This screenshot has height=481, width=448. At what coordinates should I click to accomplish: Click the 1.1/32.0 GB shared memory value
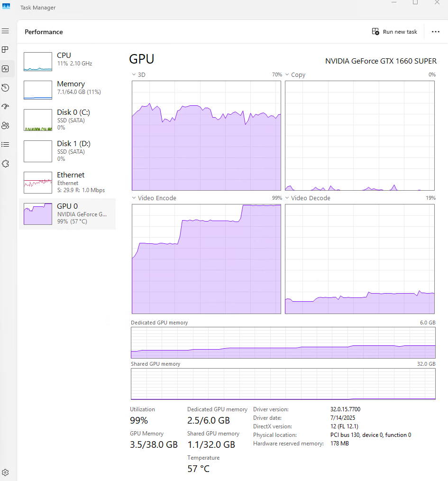point(211,444)
